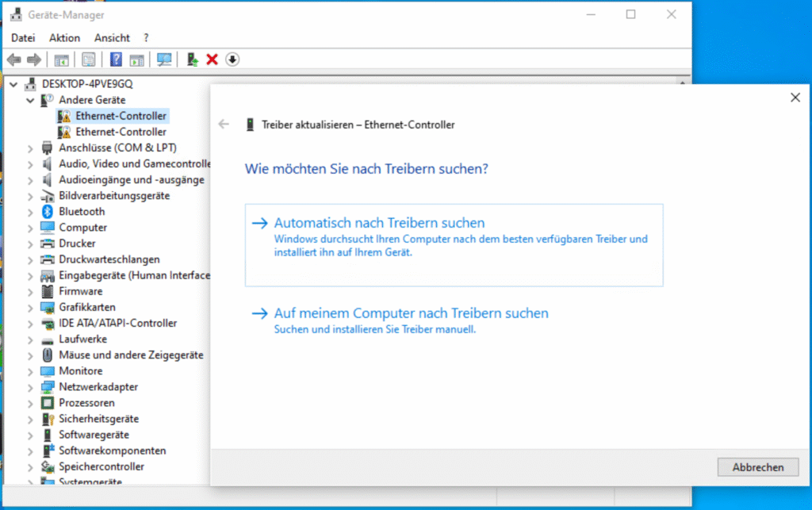
Task: Select the Bluetooth device category
Action: 81,212
